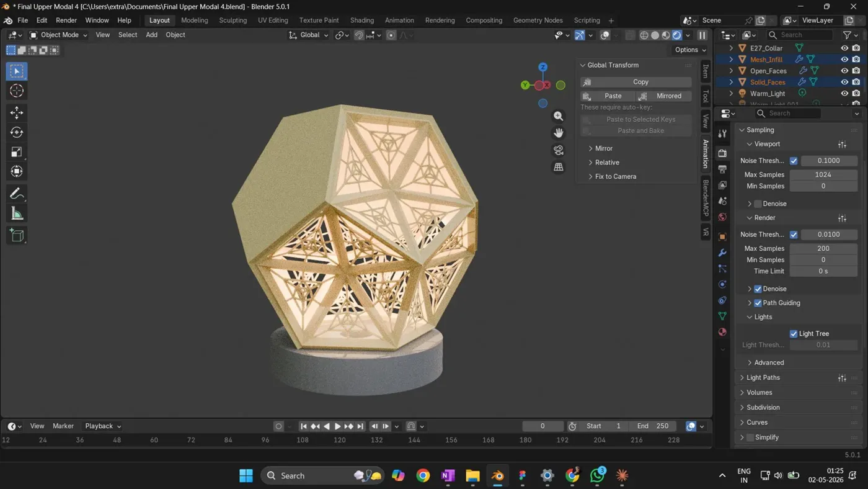Viewport: 868px width, 489px height.
Task: Tick the Simplify checkbox
Action: pos(750,437)
